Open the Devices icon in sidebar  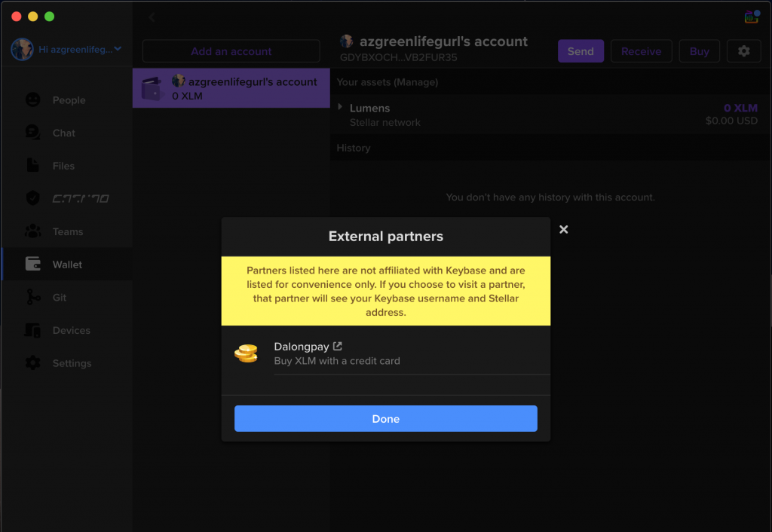(x=33, y=330)
